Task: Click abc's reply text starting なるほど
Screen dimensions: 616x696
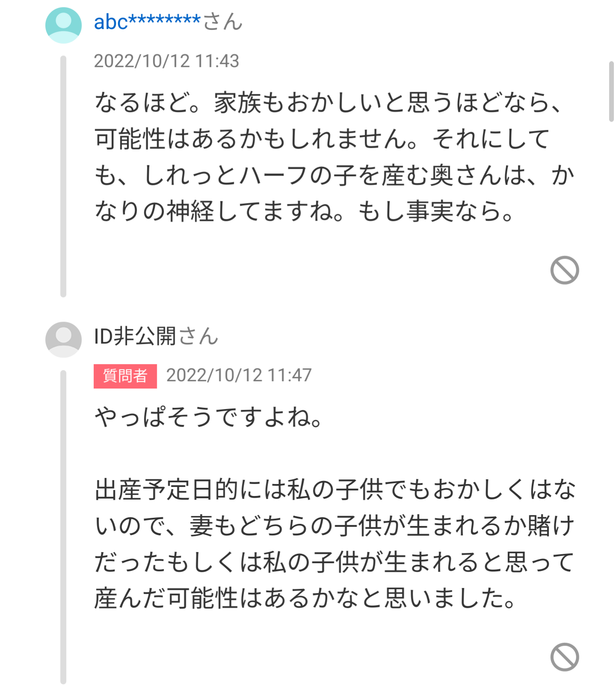Action: 334,156
